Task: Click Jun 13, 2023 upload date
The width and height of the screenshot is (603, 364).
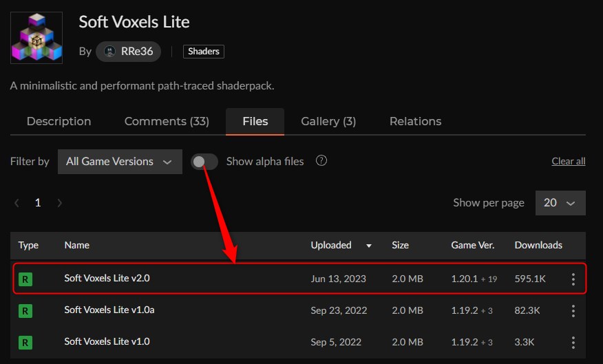Action: pyautogui.click(x=339, y=279)
